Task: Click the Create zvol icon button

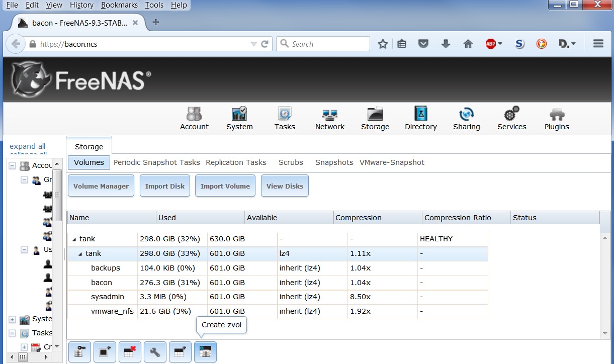Action: pyautogui.click(x=205, y=352)
